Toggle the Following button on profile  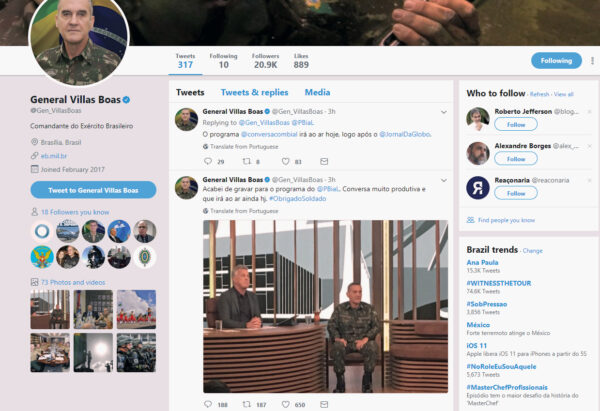point(556,60)
